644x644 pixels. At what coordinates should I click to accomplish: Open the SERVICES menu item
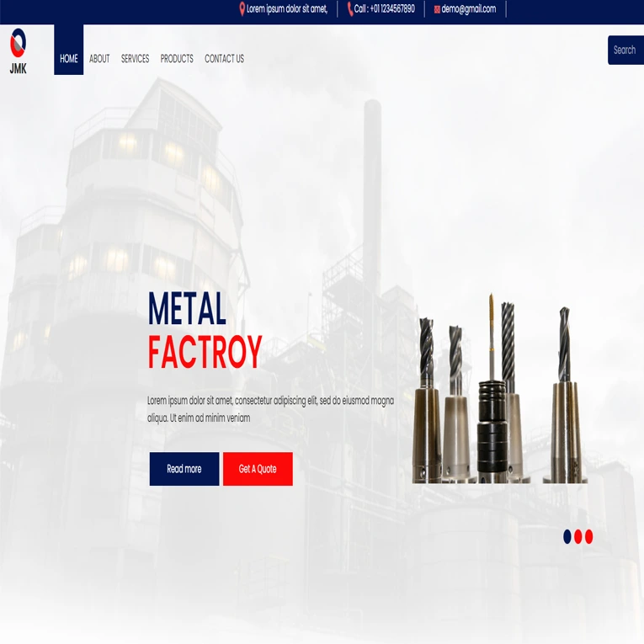click(x=135, y=59)
